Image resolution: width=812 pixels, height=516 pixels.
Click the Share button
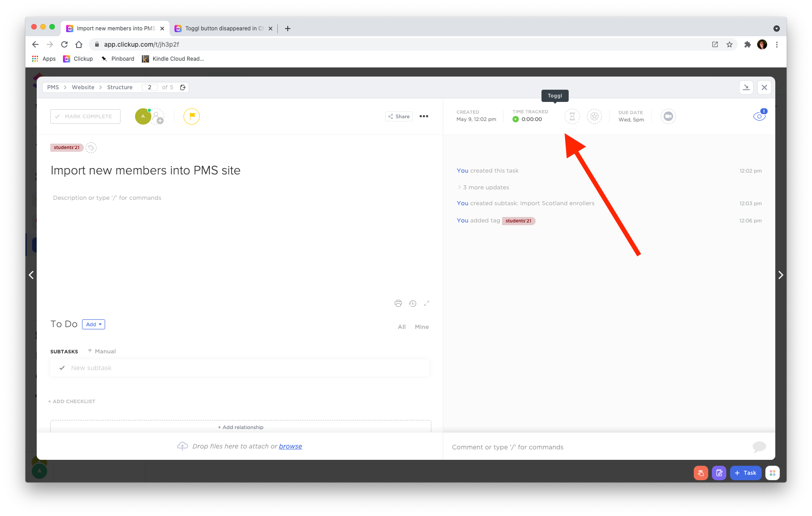click(x=399, y=116)
